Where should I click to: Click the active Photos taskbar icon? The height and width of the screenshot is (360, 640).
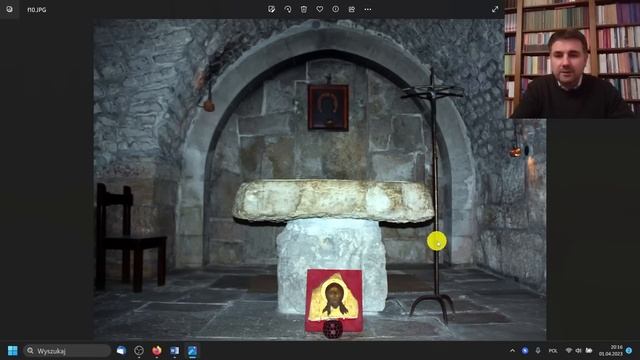click(x=192, y=351)
